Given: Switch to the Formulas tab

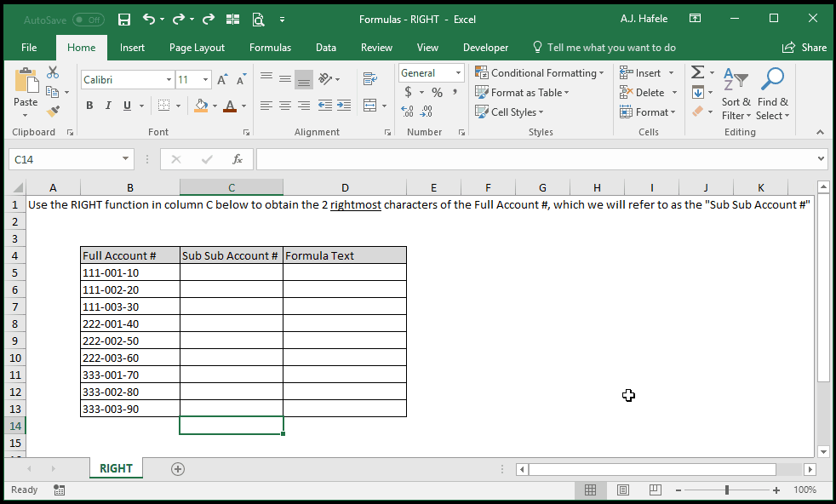Looking at the screenshot, I should click(271, 48).
